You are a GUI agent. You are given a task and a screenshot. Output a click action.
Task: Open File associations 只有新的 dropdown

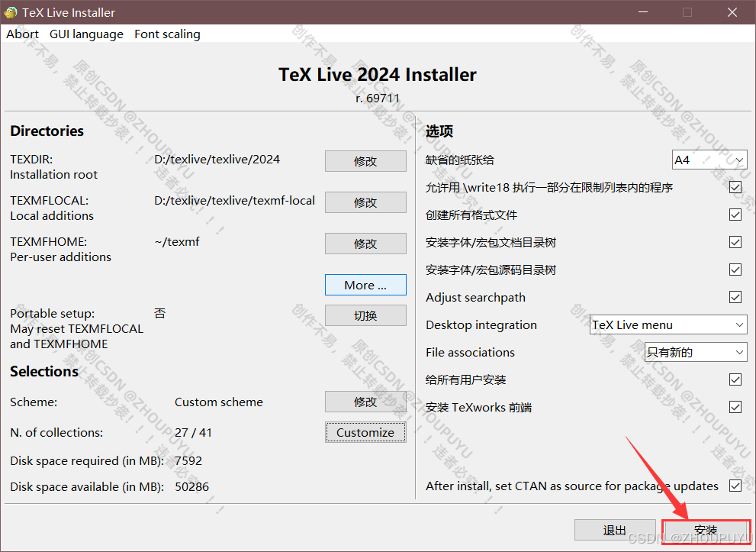(696, 352)
